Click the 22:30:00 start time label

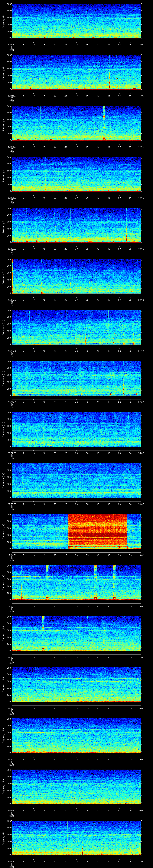click(12, 861)
